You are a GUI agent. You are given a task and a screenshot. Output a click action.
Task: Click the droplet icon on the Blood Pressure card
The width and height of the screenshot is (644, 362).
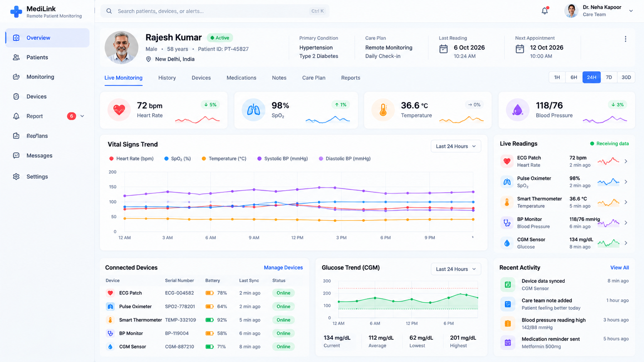coord(517,110)
